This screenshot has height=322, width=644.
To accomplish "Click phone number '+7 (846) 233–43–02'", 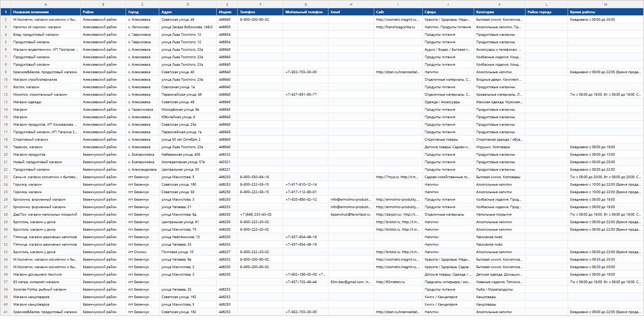I will [260, 215].
